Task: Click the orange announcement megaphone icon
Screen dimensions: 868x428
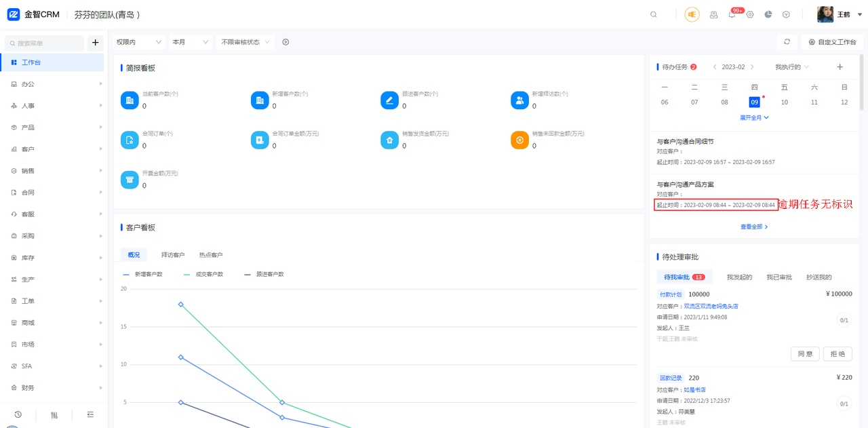Action: click(692, 14)
